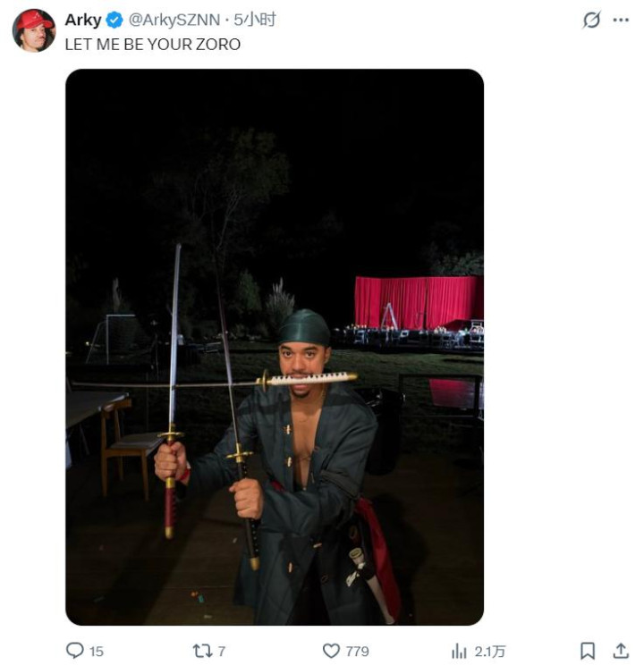Click the view count 2.1万
Image resolution: width=644 pixels, height=665 pixels.
(x=489, y=652)
